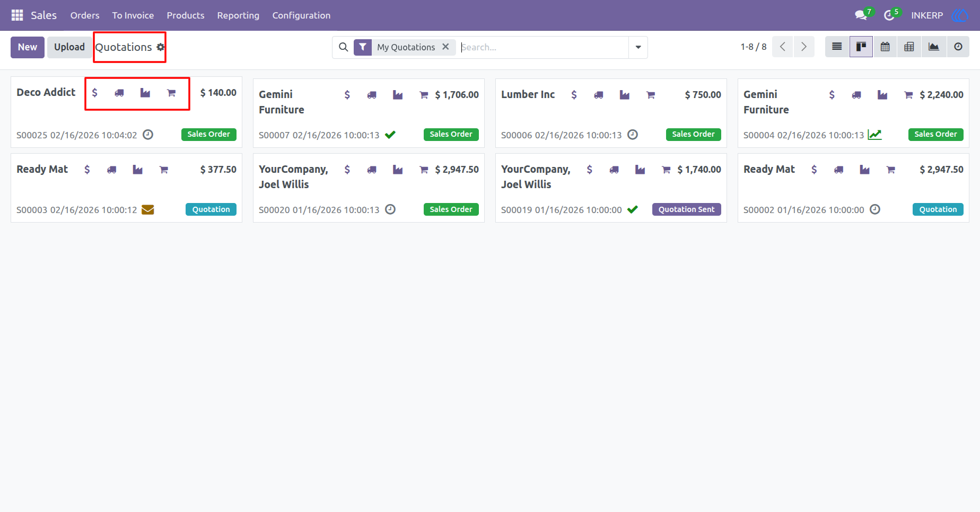Click the Quotation badge on S00003 card

[211, 209]
